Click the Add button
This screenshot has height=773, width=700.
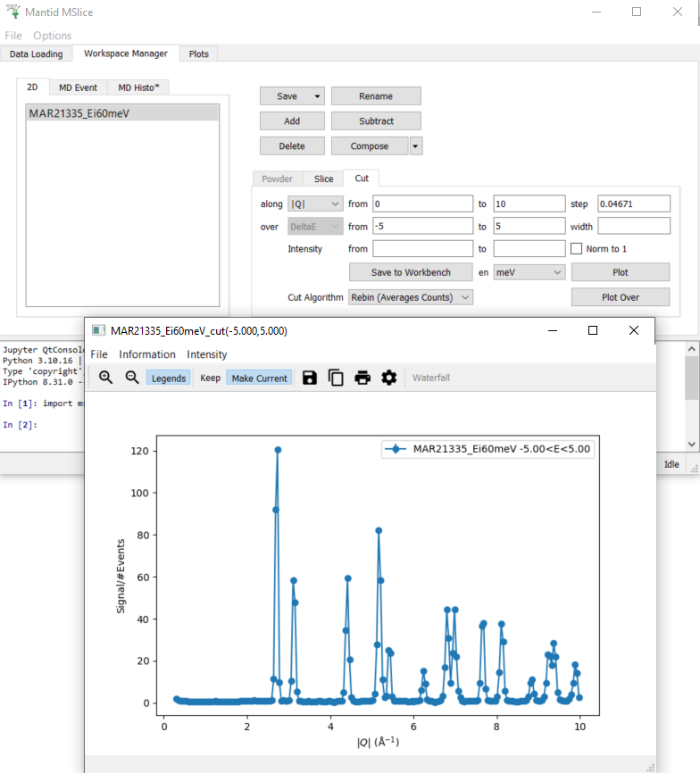pyautogui.click(x=292, y=121)
